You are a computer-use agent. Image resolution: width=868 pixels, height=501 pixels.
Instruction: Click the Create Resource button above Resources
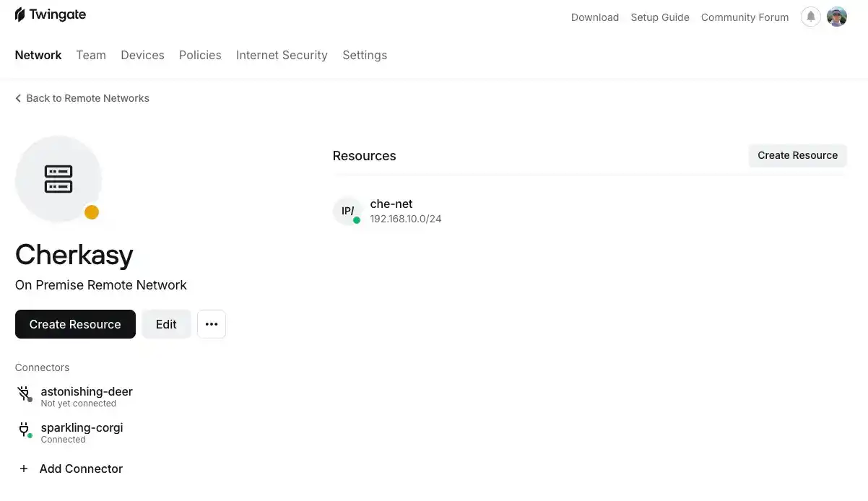click(797, 155)
